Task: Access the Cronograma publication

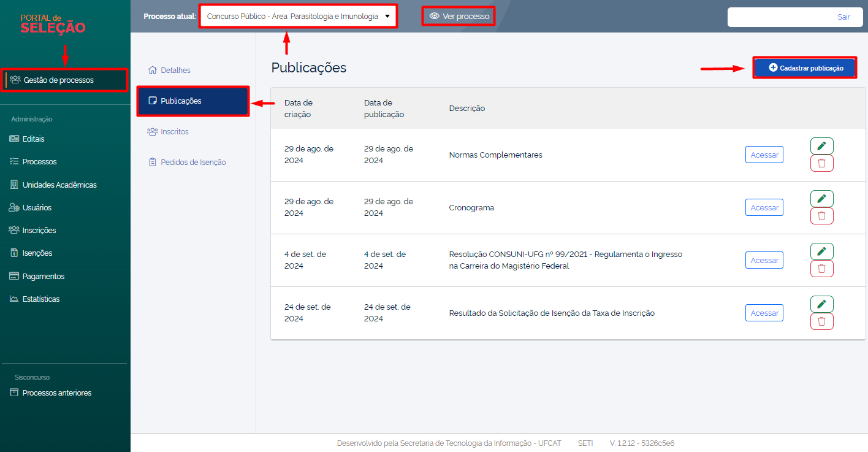Action: (764, 207)
